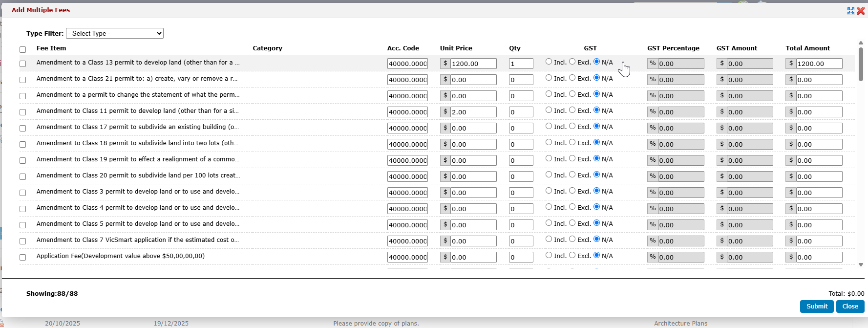Check the Class 13 permit amendment fee row

pyautogui.click(x=22, y=64)
